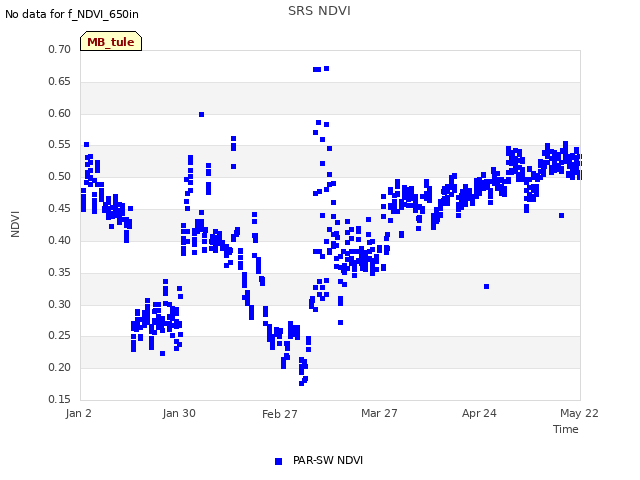The image size is (640, 480).
Task: Click the 0.35 y-axis tick label
Action: point(60,272)
